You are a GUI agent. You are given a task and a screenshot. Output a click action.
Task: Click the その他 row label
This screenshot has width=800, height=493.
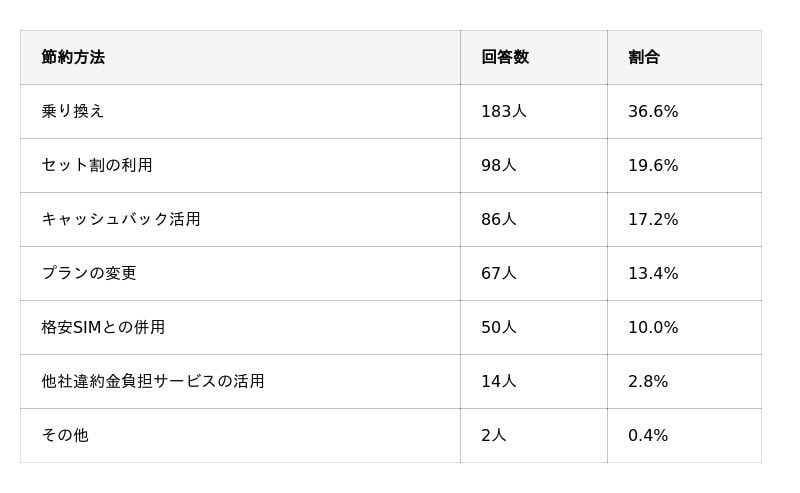coord(65,435)
